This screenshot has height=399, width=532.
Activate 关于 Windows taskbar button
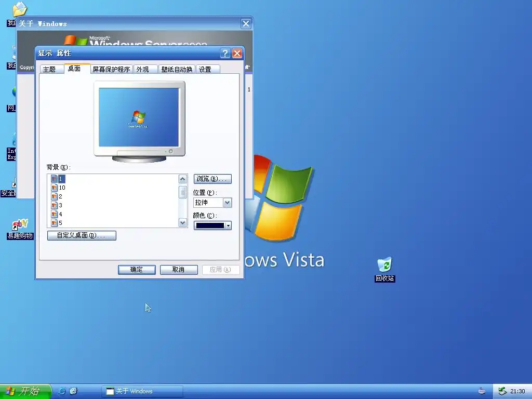coord(142,391)
